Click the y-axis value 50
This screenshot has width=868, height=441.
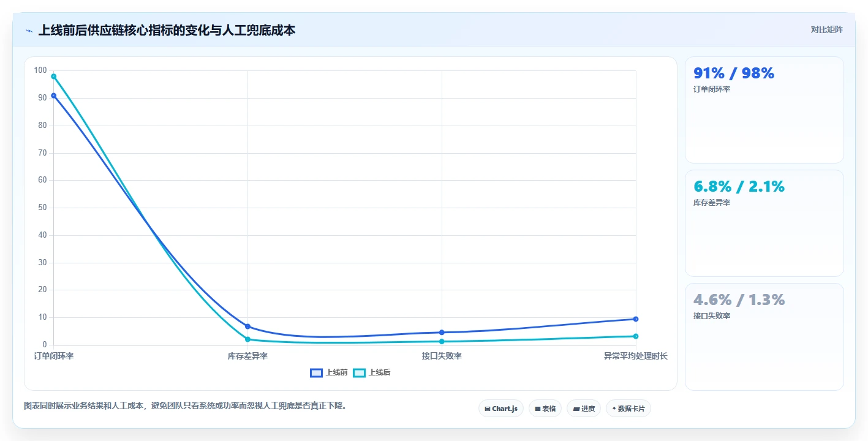[42, 208]
